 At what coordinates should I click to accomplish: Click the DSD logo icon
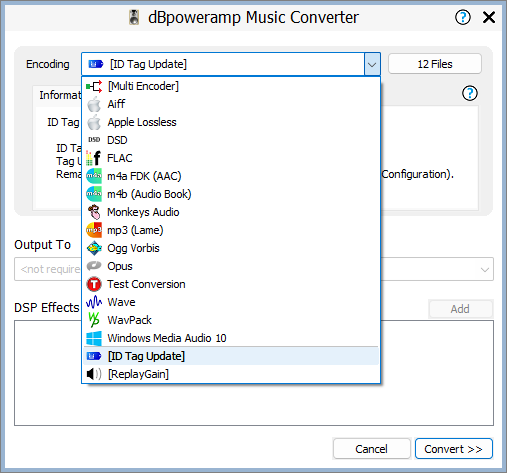tap(94, 140)
